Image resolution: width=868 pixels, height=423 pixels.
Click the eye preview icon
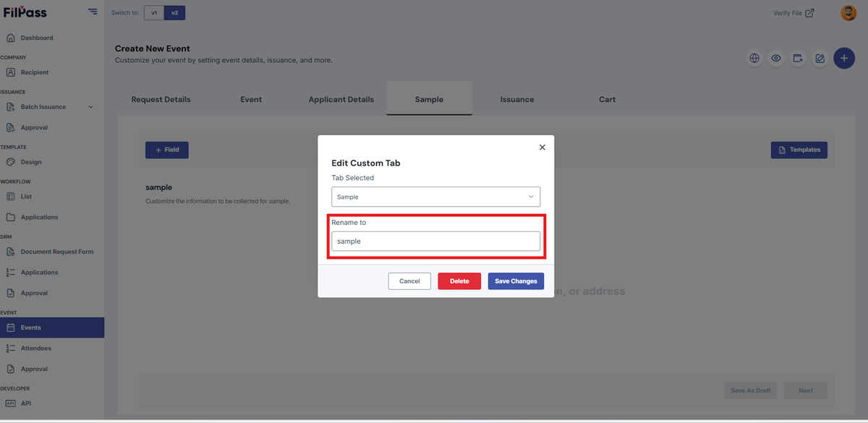pos(776,59)
